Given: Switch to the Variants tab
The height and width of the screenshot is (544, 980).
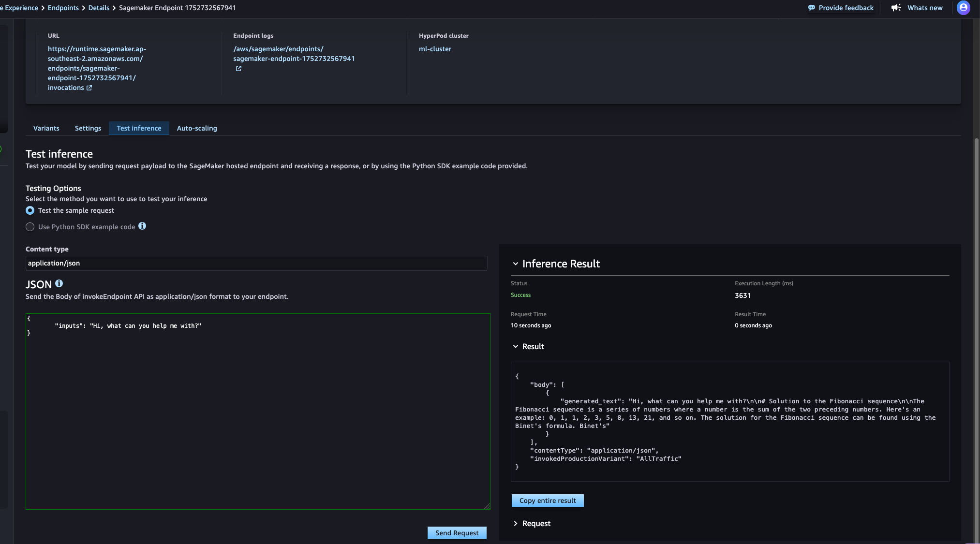Looking at the screenshot, I should click(x=46, y=128).
